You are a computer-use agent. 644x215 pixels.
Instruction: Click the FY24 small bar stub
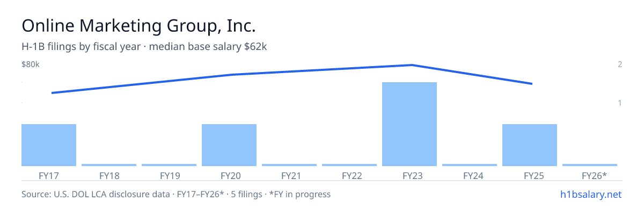coord(470,165)
